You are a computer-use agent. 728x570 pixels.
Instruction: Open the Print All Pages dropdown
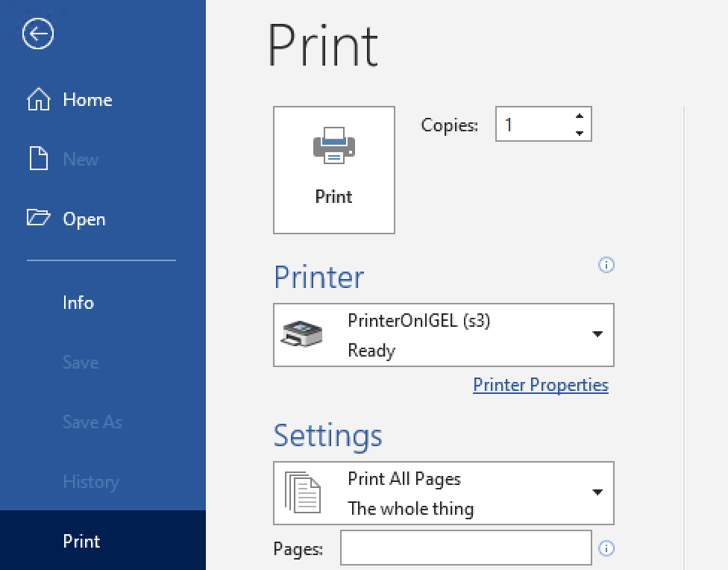(597, 493)
